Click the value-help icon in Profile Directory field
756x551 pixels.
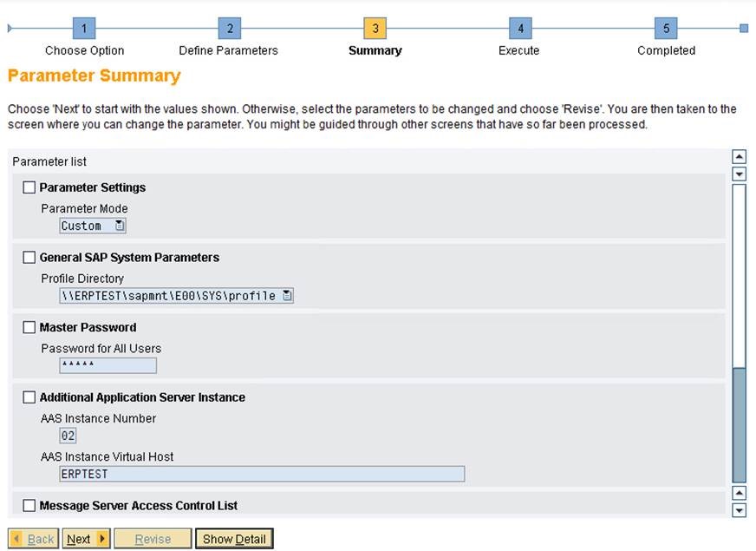(287, 295)
